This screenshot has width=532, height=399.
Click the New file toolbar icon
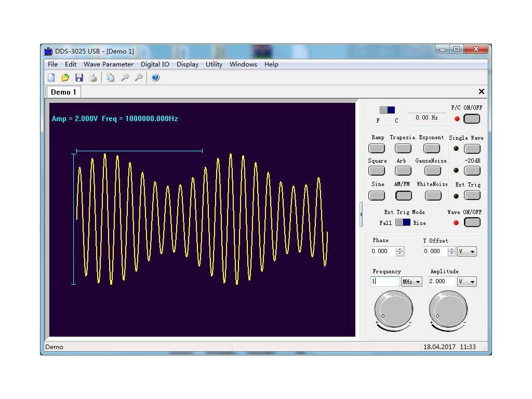51,78
